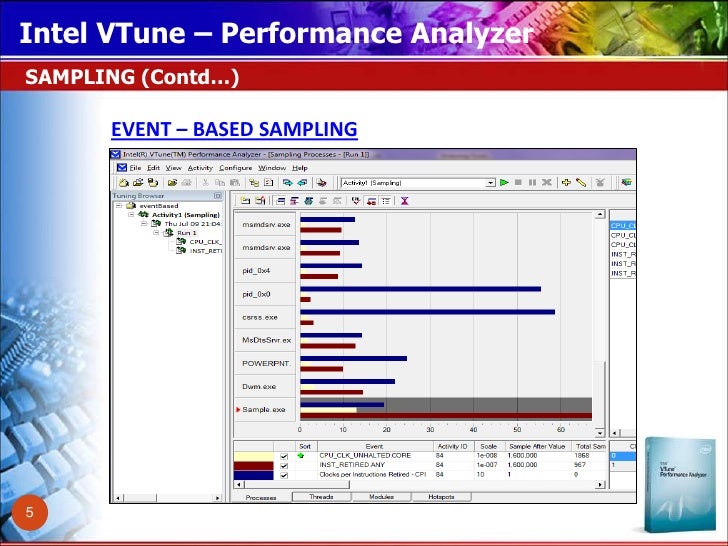728x546 pixels.
Task: Open the Help menu
Action: (x=300, y=168)
